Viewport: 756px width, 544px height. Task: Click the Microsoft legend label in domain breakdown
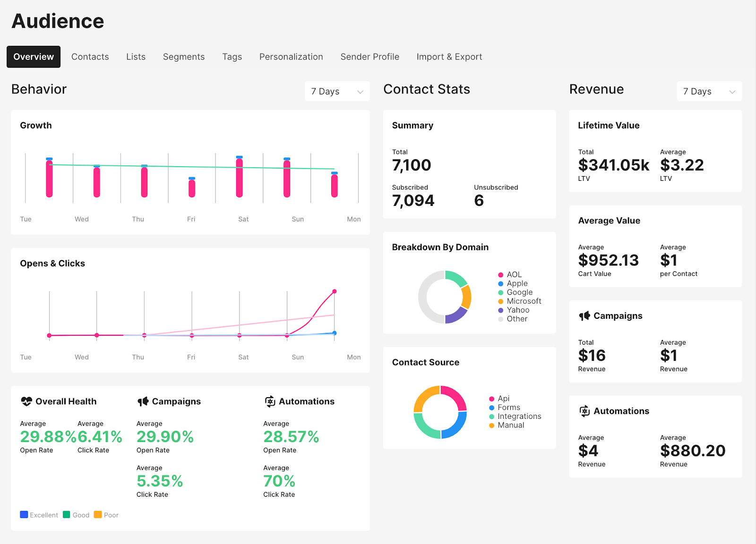point(524,301)
